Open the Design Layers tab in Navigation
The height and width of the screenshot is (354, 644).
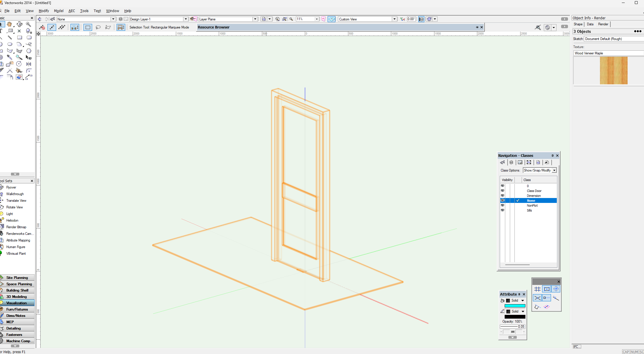511,163
